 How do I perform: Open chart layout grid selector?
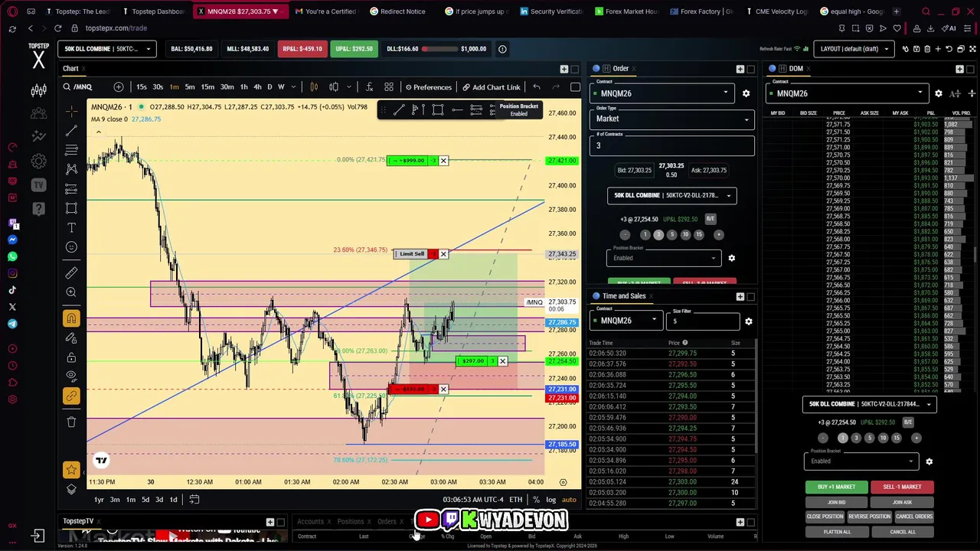pos(389,87)
